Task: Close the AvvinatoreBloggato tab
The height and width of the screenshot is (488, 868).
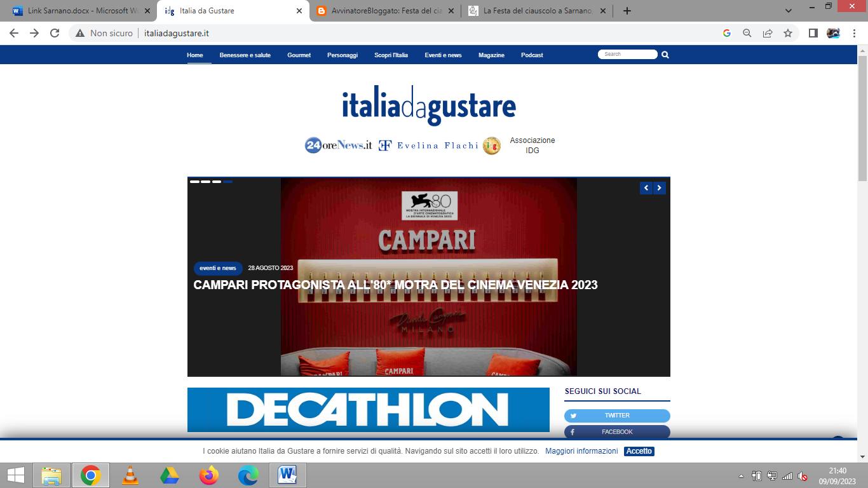Action: [x=451, y=11]
